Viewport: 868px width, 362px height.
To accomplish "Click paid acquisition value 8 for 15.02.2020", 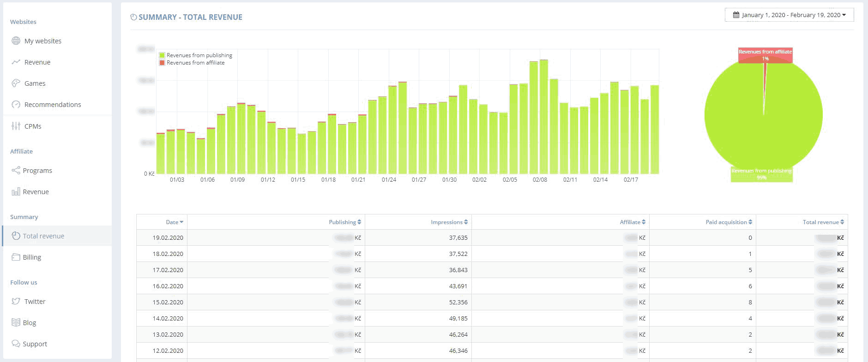I will [750, 302].
